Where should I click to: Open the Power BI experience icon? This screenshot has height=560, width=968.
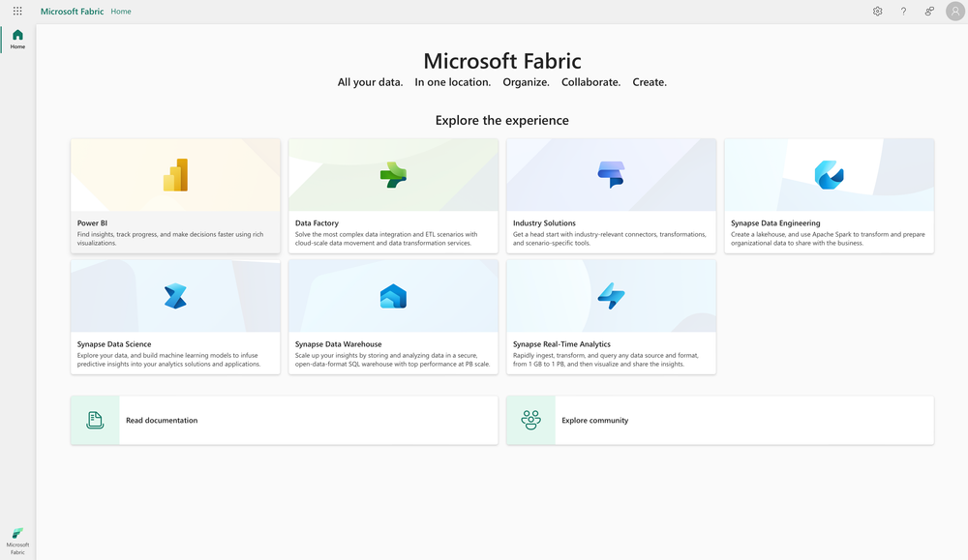coord(174,175)
